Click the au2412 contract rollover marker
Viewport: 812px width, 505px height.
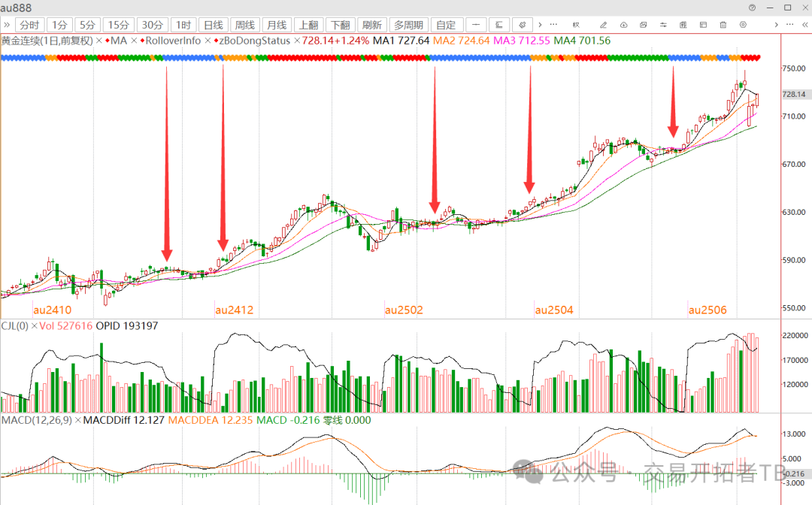tap(234, 310)
